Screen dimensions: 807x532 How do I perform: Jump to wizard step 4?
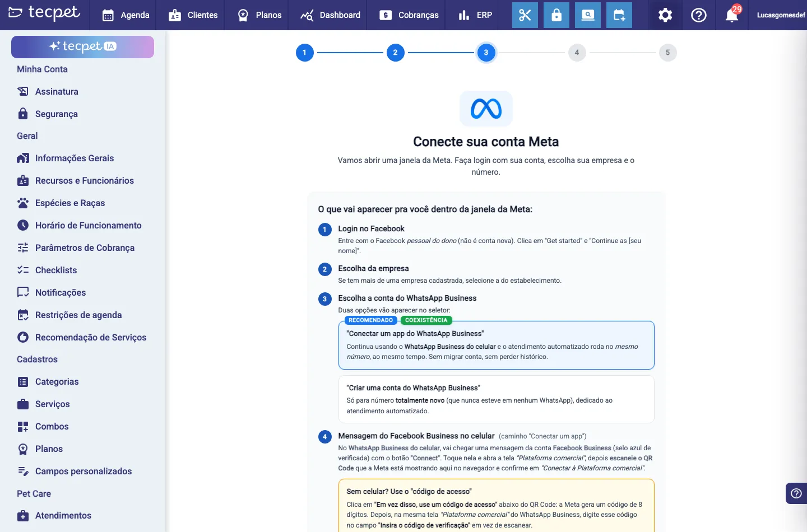577,53
